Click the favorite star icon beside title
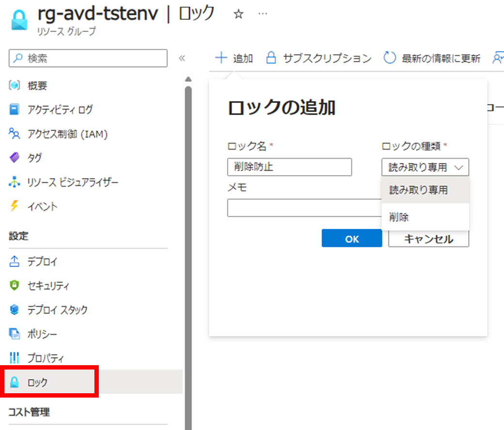 [238, 15]
